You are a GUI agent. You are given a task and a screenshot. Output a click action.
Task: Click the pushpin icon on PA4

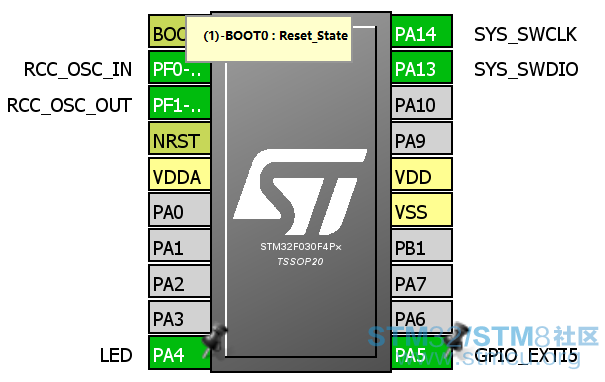[215, 341]
